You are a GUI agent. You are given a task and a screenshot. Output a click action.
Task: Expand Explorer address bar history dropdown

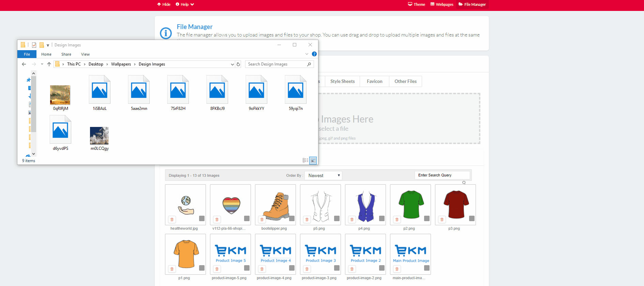[233, 64]
